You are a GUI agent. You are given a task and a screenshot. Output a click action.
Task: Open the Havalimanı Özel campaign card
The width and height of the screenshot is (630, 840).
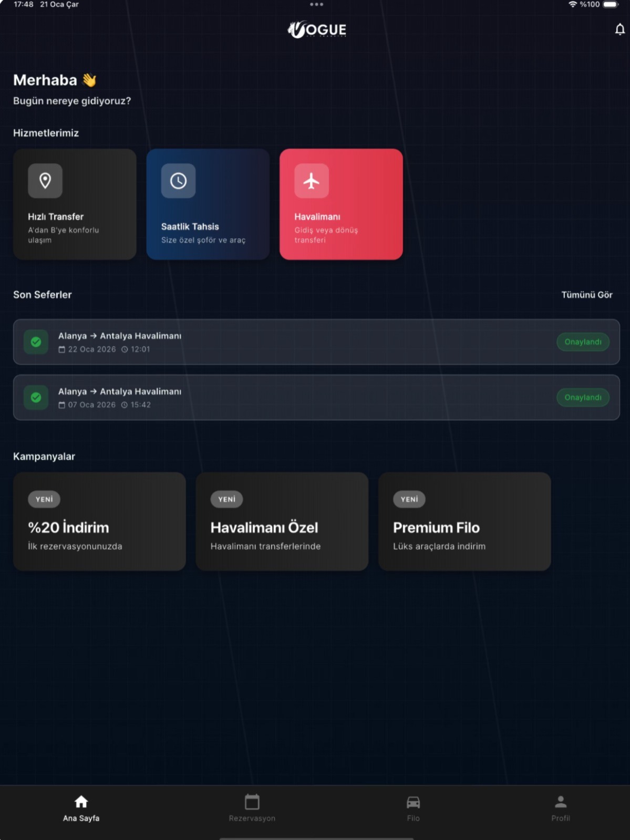282,521
